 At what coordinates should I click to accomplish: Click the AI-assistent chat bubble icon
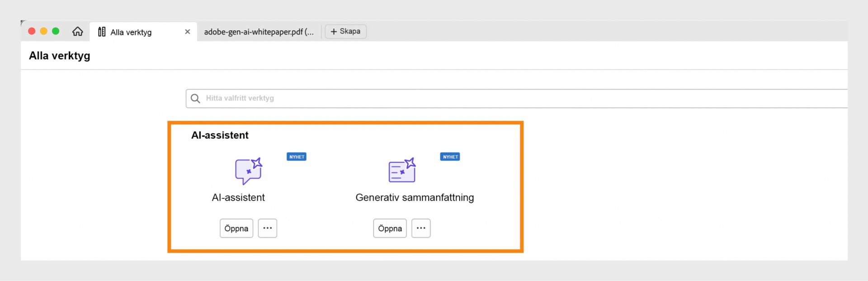point(248,171)
